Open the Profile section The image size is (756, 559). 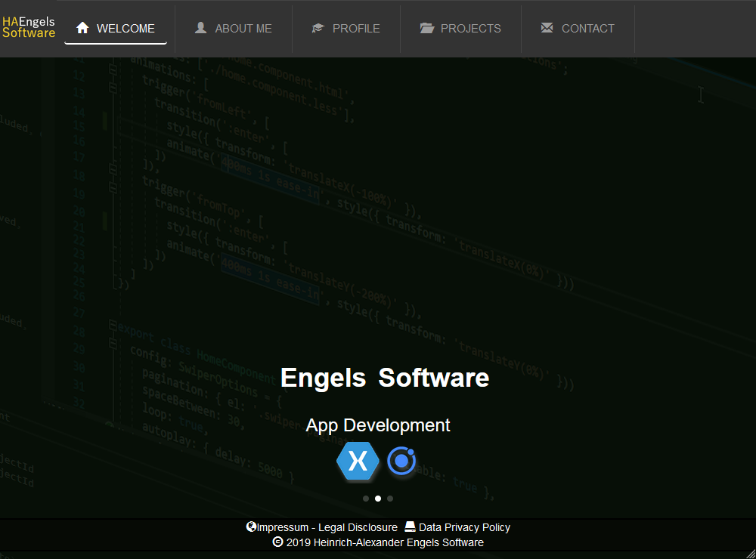coord(346,29)
